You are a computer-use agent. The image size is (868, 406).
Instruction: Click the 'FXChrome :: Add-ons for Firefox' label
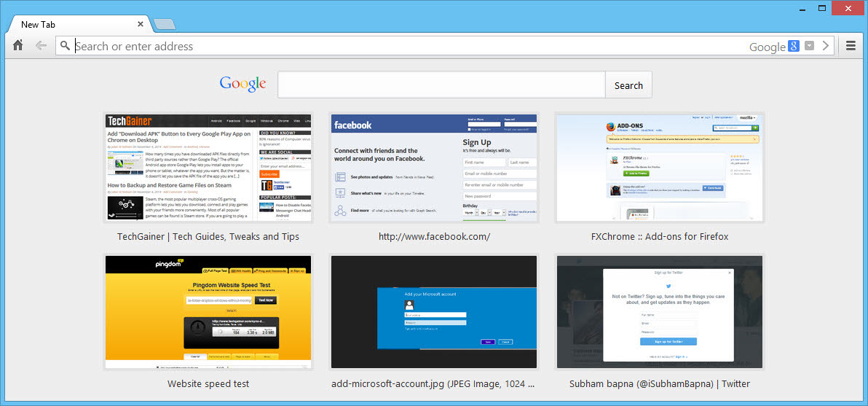[x=660, y=236]
